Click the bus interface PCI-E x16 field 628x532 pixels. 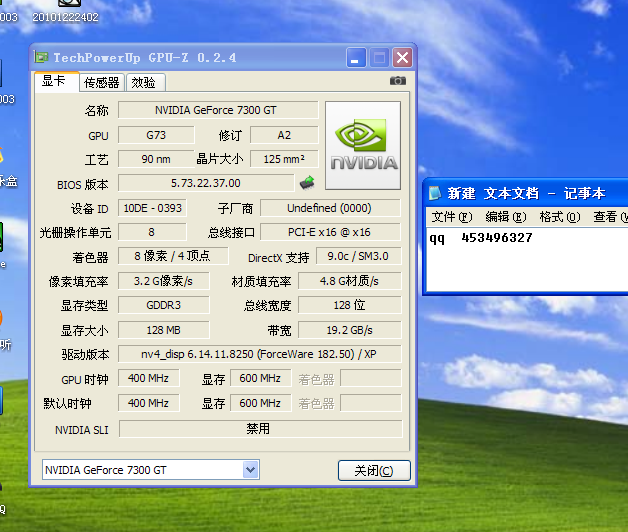[x=330, y=232]
